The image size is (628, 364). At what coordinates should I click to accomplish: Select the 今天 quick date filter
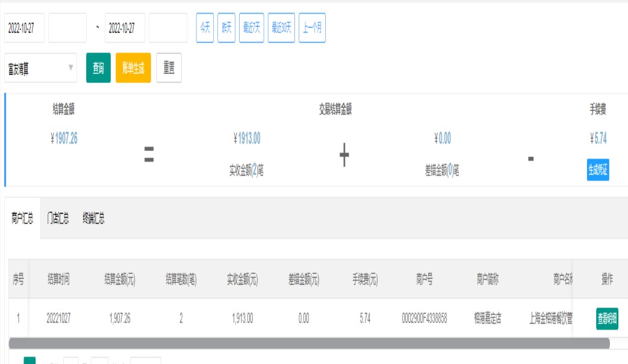click(205, 28)
